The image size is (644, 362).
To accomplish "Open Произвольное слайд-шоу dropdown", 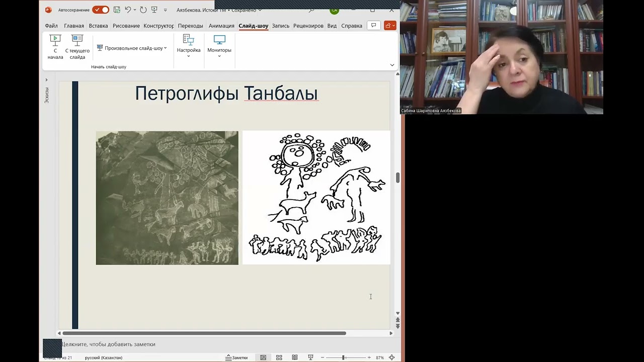I will coord(132,48).
